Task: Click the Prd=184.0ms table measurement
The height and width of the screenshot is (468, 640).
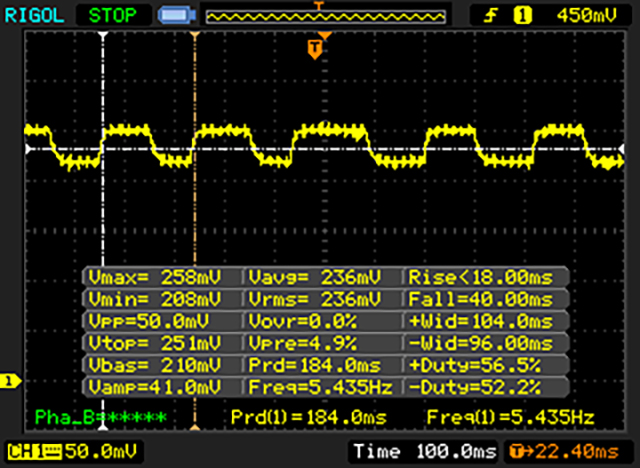Action: [x=314, y=365]
